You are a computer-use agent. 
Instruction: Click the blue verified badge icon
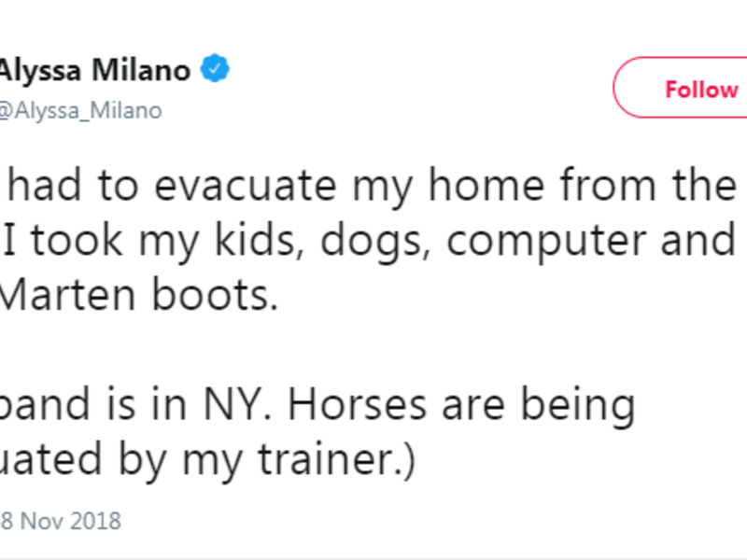(218, 70)
